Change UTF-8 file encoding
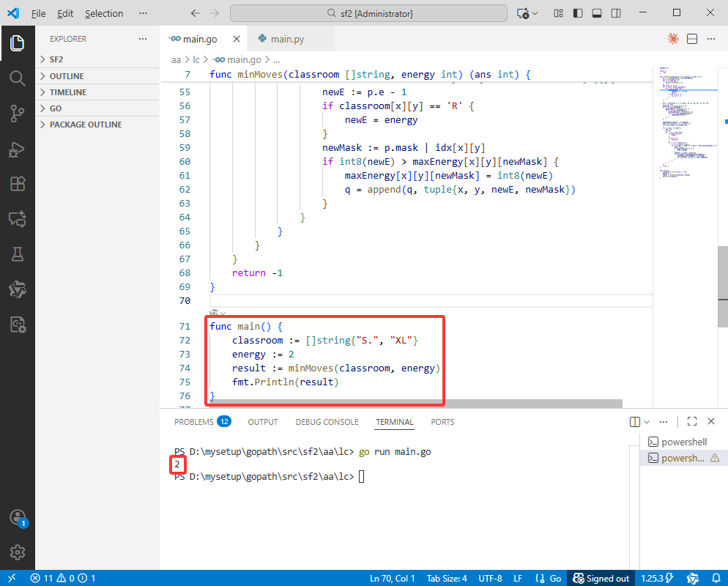728x586 pixels. click(x=490, y=578)
